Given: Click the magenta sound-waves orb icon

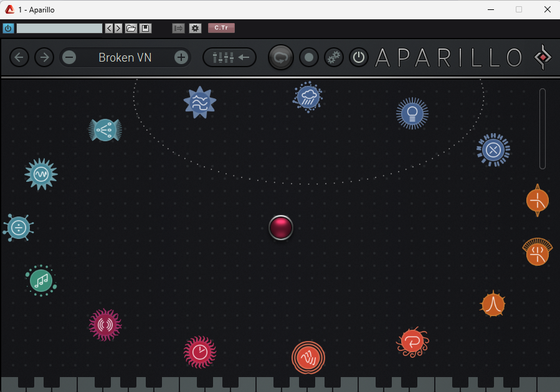Looking at the screenshot, I should coord(105,325).
